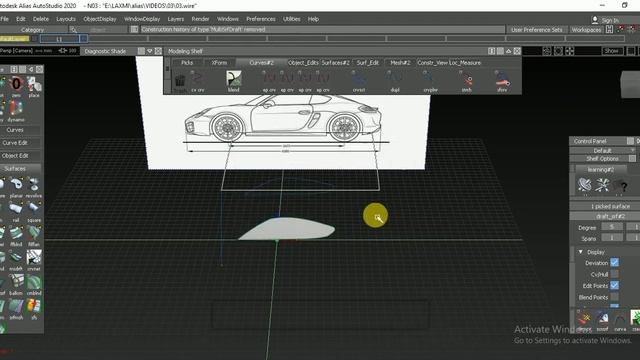Toggle the Deviation checkbox
This screenshot has width=640, height=360.
[x=614, y=262]
